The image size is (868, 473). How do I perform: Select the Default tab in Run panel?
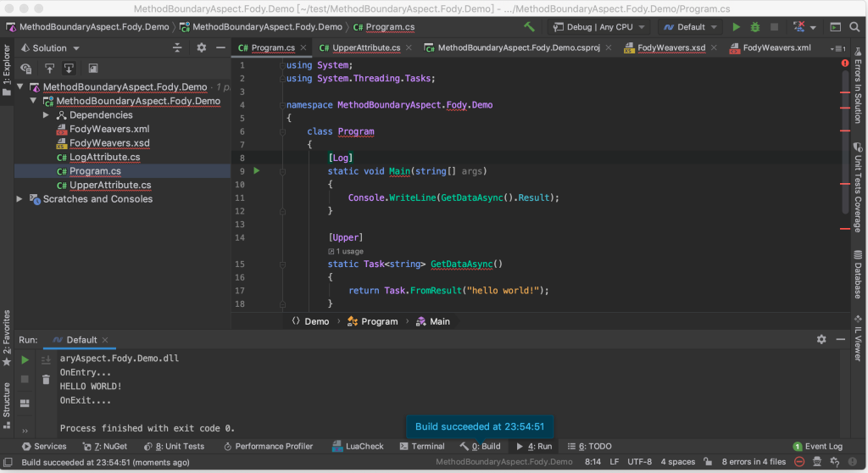click(x=81, y=340)
